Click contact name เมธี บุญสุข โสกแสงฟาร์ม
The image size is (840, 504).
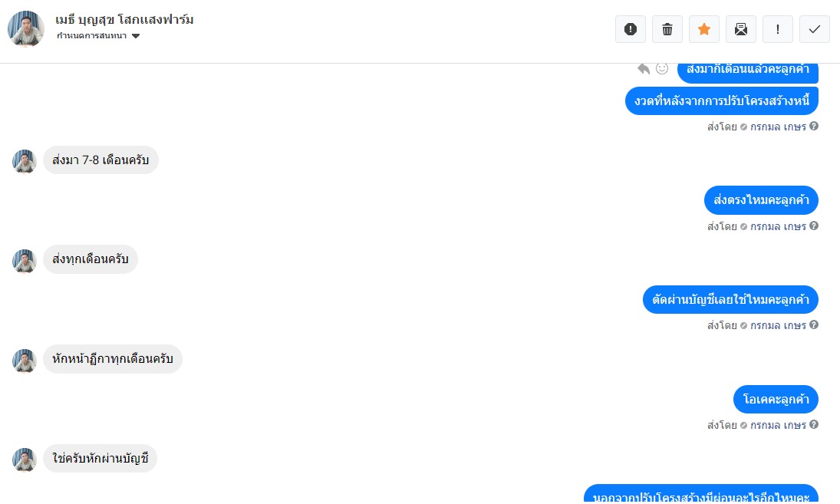point(124,20)
